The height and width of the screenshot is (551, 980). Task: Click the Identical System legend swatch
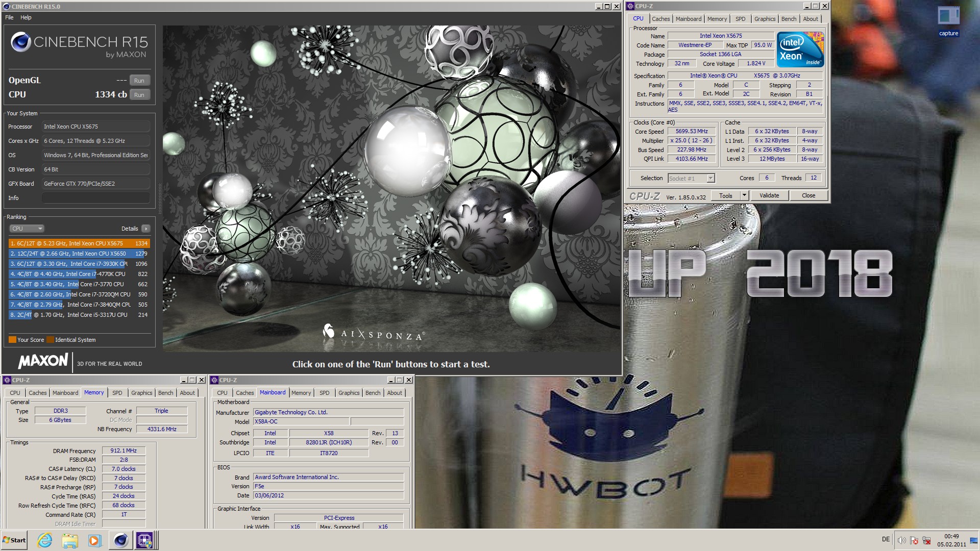tap(50, 340)
